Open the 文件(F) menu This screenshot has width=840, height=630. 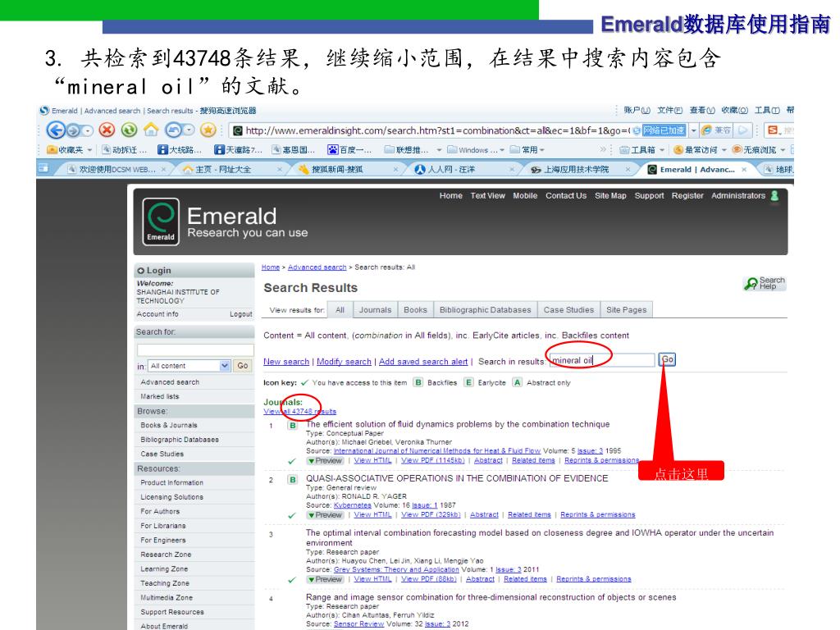[x=669, y=111]
